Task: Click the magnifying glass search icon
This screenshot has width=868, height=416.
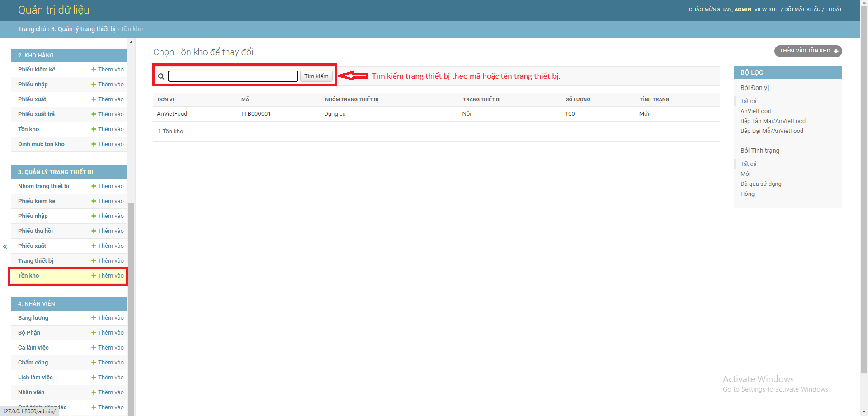Action: 161,76
